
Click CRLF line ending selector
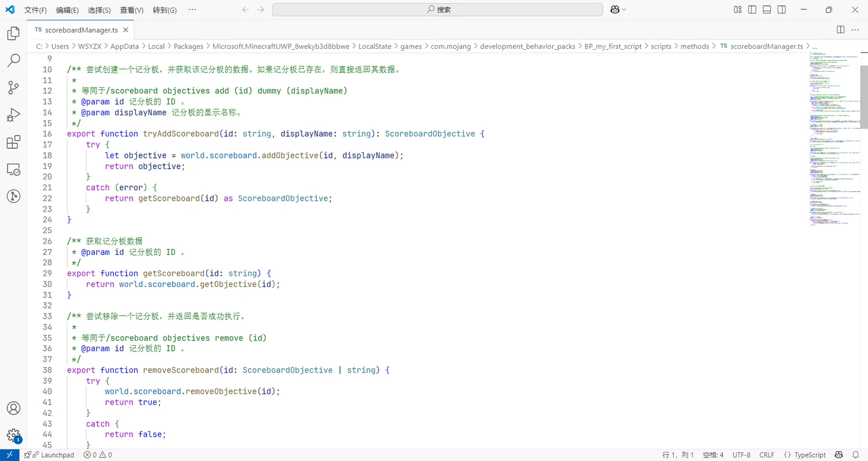click(767, 455)
